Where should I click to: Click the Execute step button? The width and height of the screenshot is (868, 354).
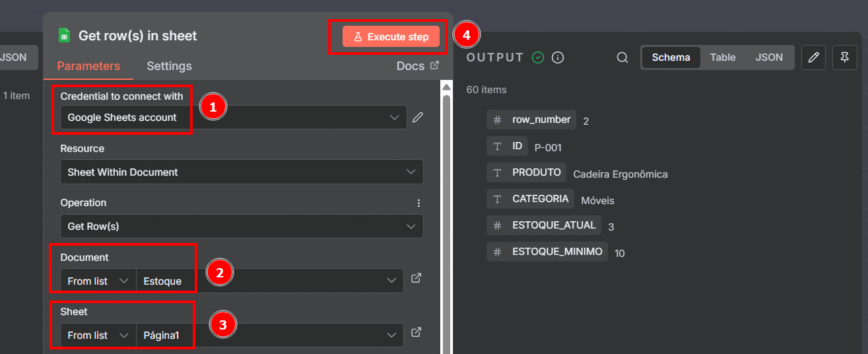click(391, 37)
